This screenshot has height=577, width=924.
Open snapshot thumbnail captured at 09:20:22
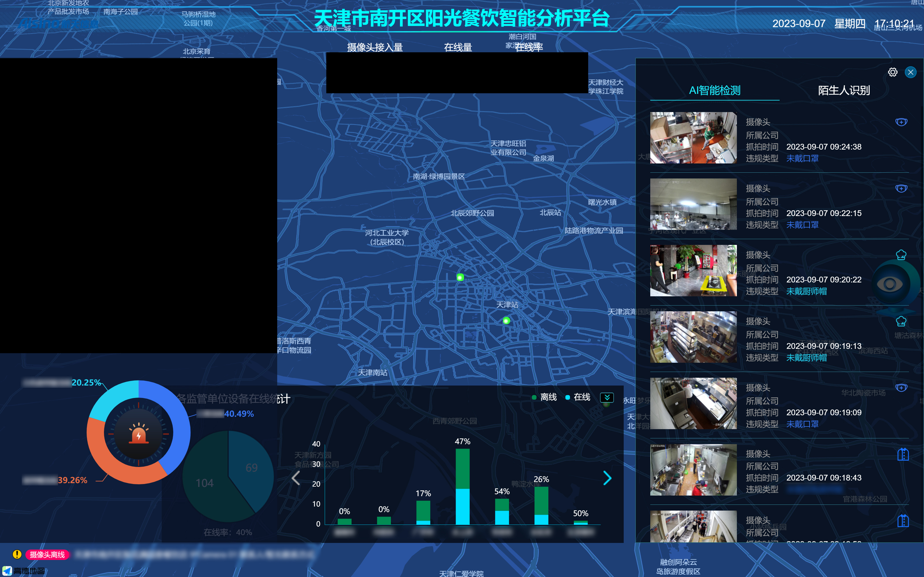pyautogui.click(x=693, y=270)
